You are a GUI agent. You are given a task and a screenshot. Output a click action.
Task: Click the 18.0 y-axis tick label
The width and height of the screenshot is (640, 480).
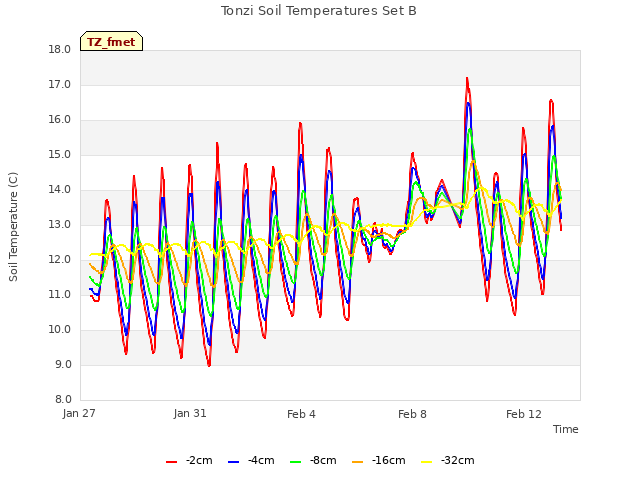[60, 49]
